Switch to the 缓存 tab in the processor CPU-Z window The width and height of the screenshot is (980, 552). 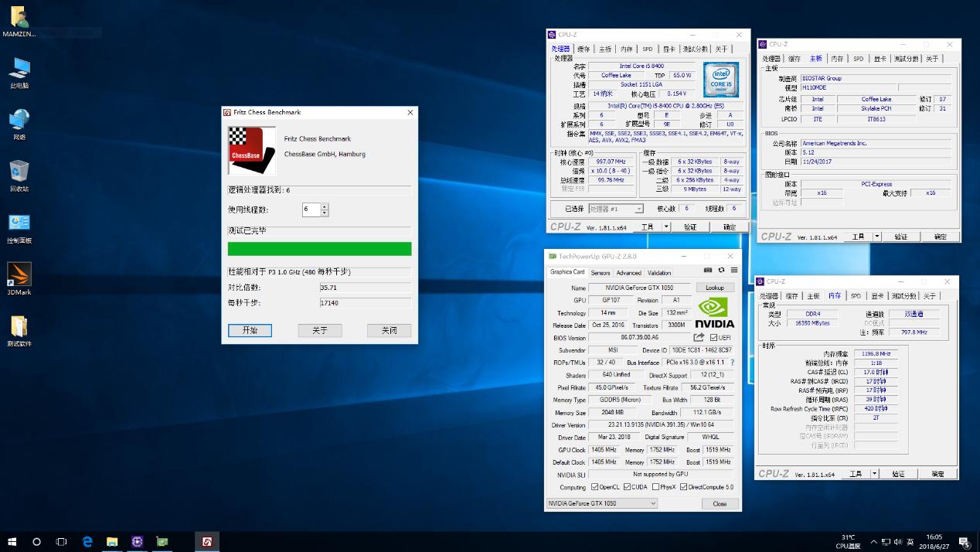click(x=584, y=49)
